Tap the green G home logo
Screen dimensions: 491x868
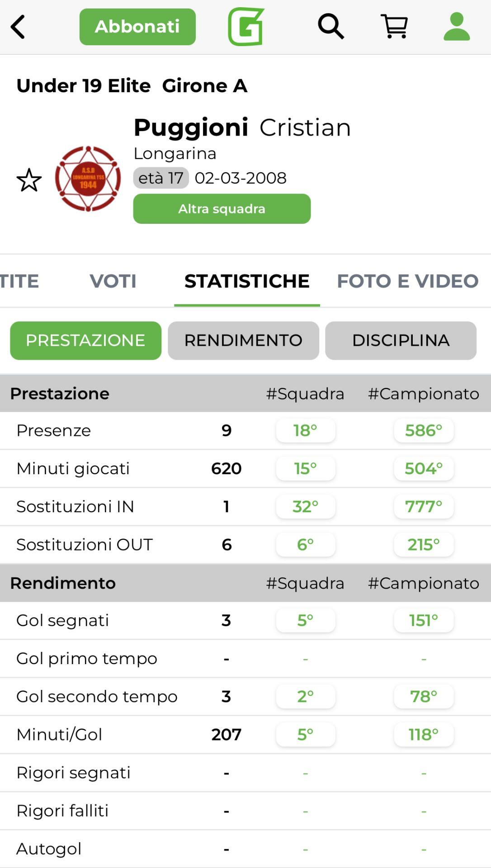246,27
